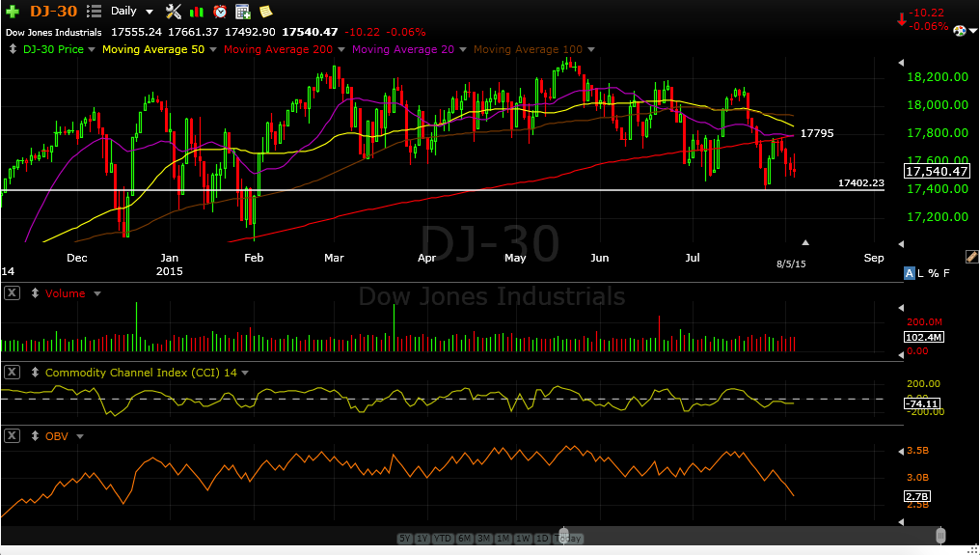
Task: Select the 1W time range
Action: [523, 538]
